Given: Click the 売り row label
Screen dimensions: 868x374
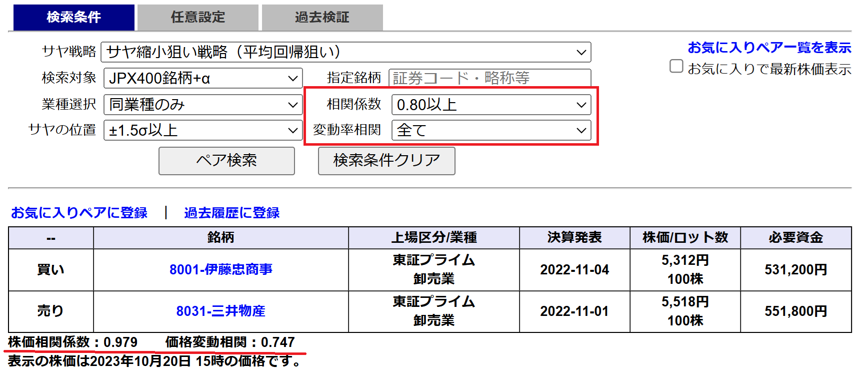Looking at the screenshot, I should [x=51, y=311].
